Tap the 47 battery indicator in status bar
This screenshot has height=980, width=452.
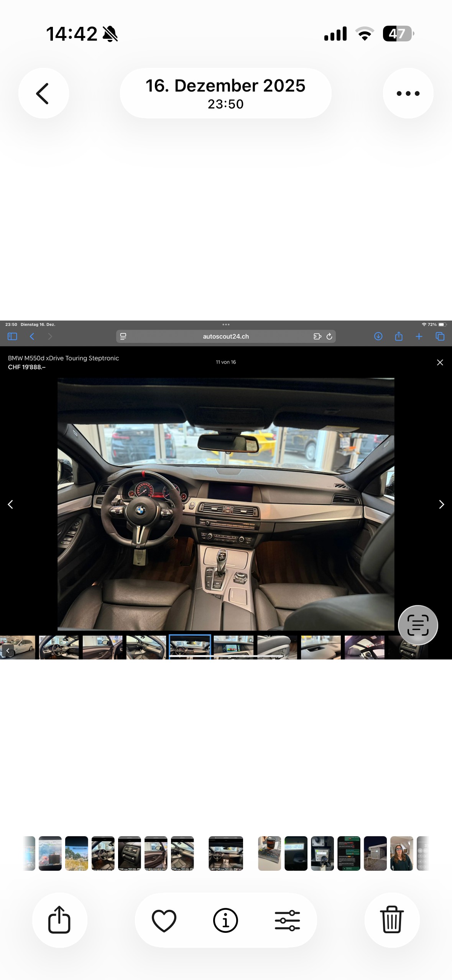[x=399, y=34]
